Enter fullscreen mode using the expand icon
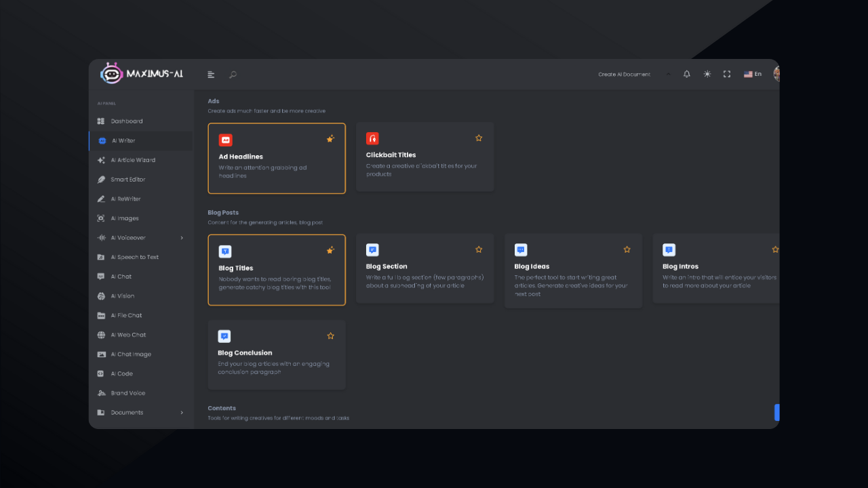Viewport: 868px width, 488px height. tap(726, 75)
